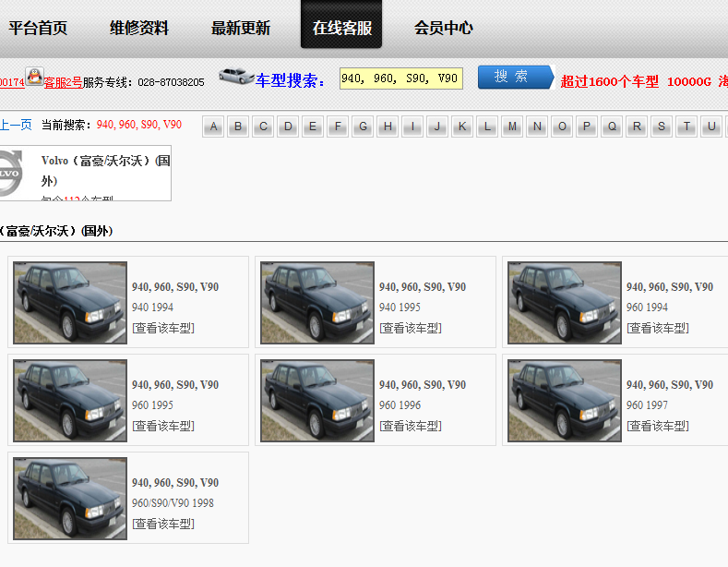Viewport: 728px width, 567px height.
Task: Click 查看该车型 for 940 1994
Action: pyautogui.click(x=163, y=328)
